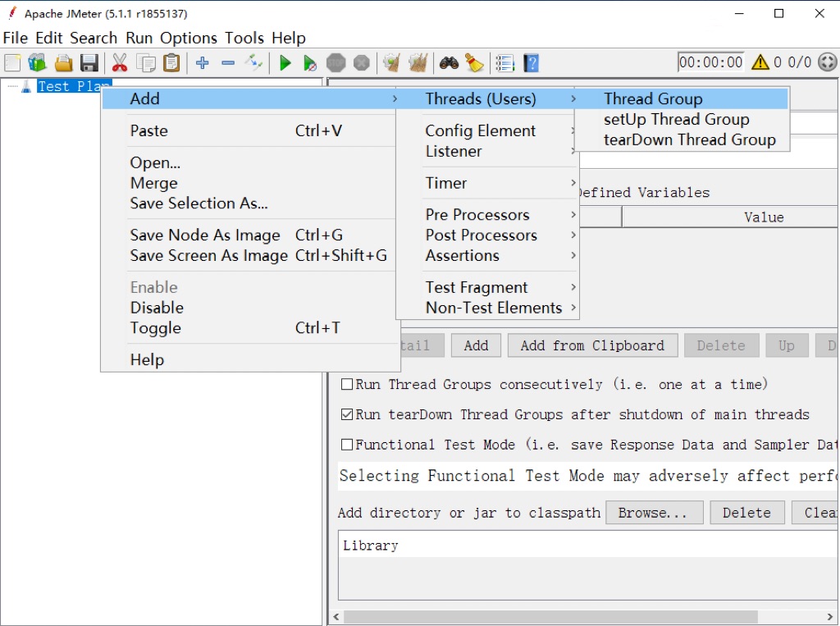Select the Test Plan flask icon
840x626 pixels.
coord(25,86)
